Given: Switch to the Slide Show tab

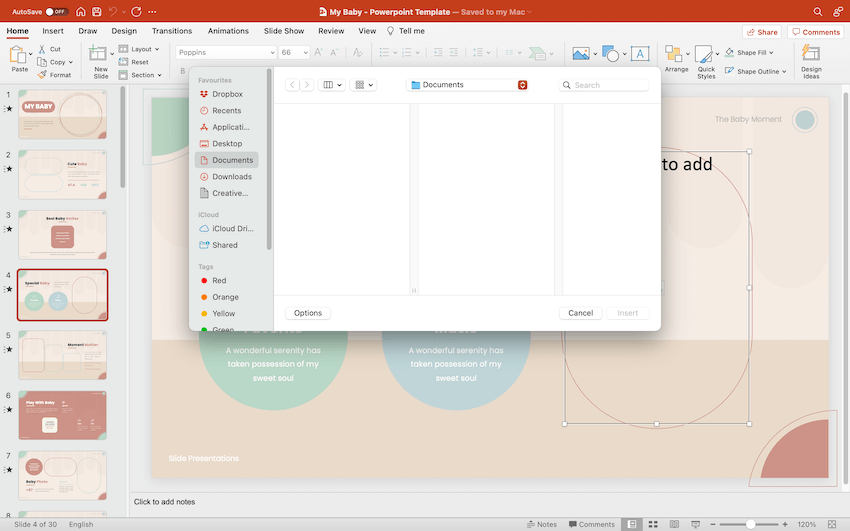Looking at the screenshot, I should (x=284, y=31).
